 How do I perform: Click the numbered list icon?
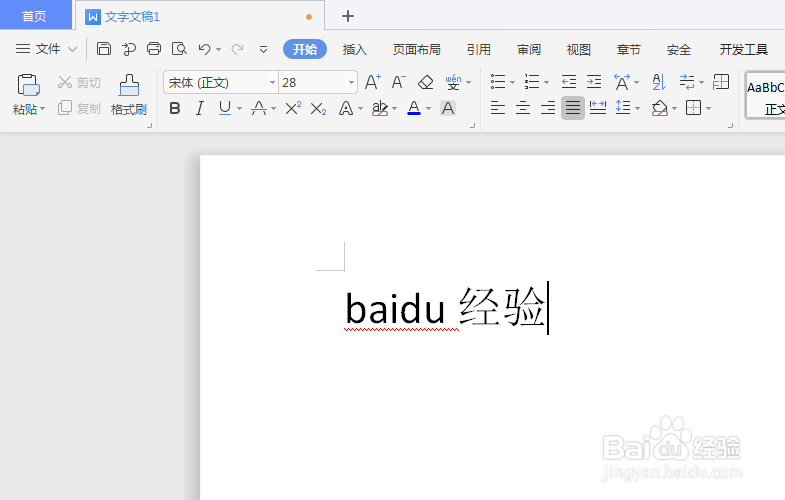pos(532,82)
